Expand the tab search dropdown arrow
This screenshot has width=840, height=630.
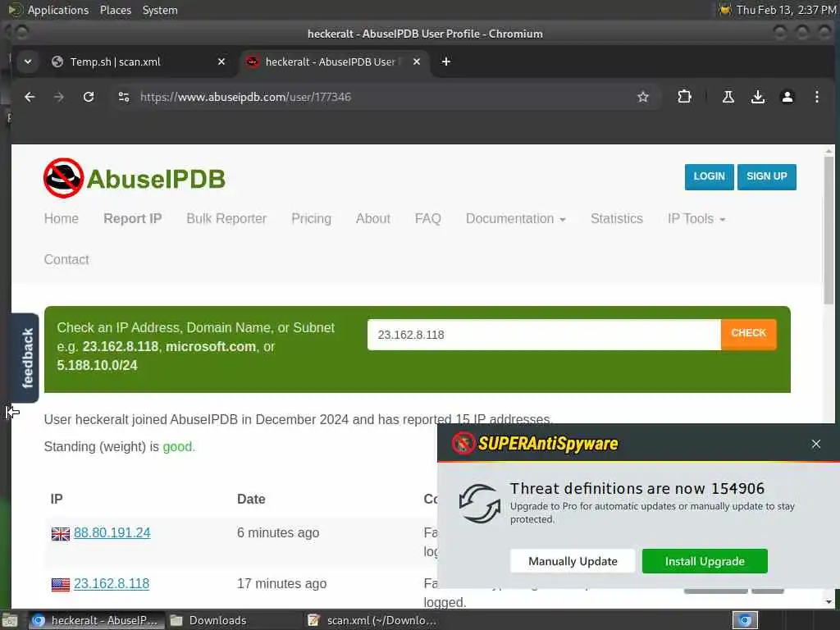[x=28, y=62]
